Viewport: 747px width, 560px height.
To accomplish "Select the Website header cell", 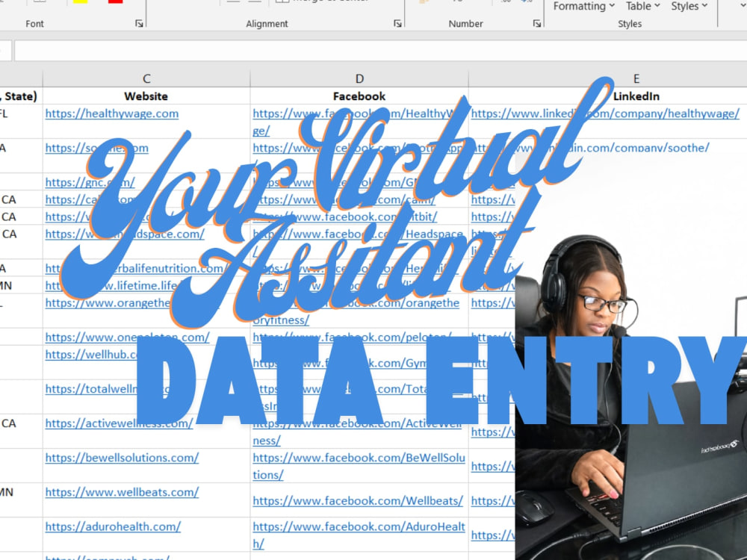I will coord(146,96).
